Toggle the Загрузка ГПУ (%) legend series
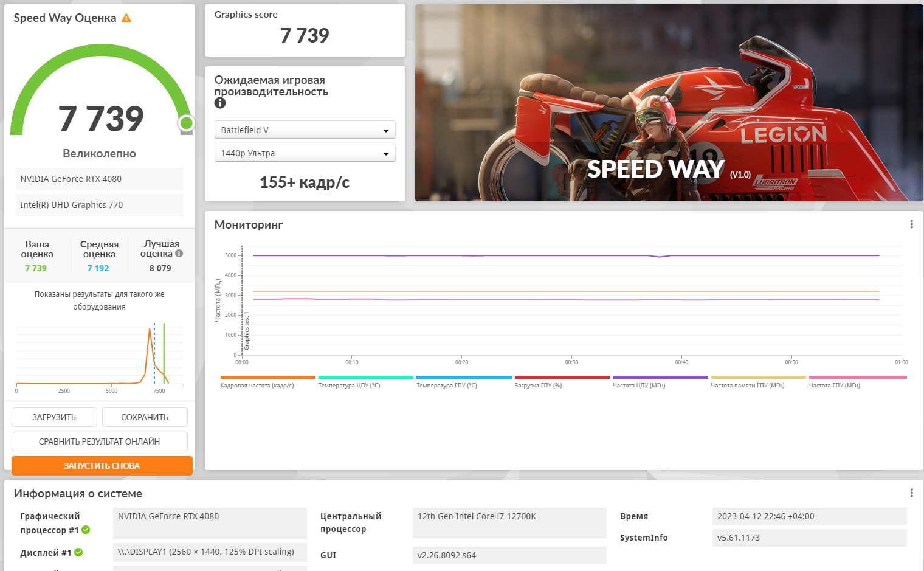Viewport: 924px width, 571px height. tap(562, 382)
